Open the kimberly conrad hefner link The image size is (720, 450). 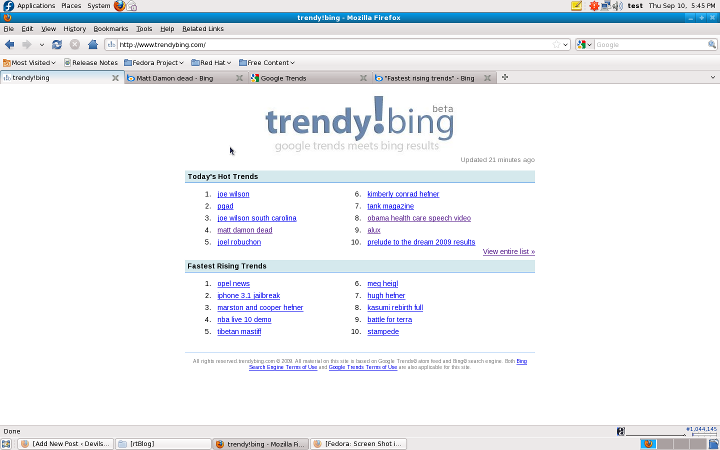tap(403, 194)
